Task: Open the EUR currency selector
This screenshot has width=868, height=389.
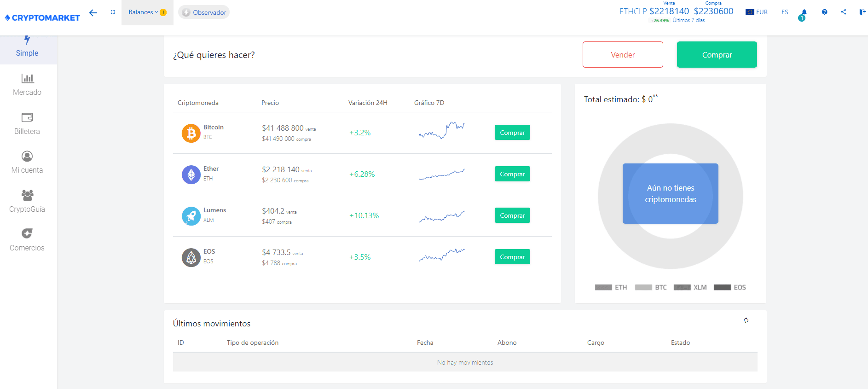Action: tap(757, 12)
